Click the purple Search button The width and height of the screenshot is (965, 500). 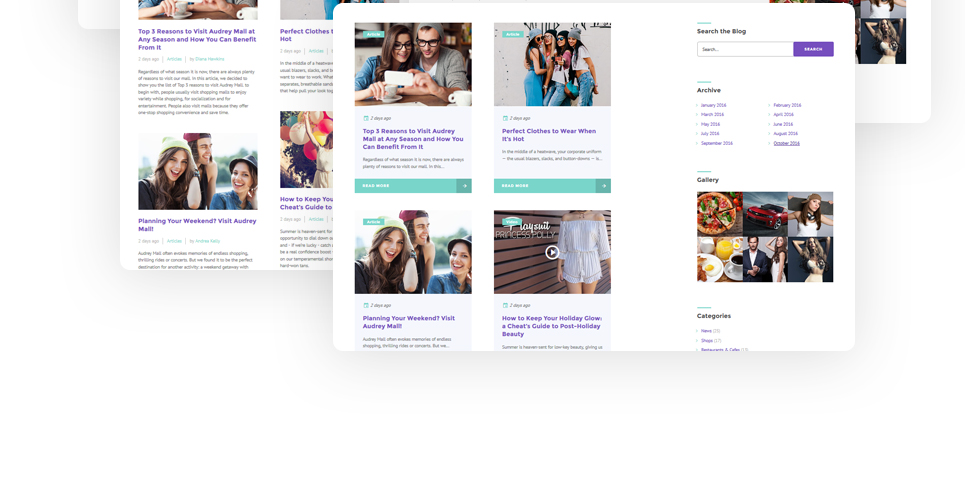(813, 49)
